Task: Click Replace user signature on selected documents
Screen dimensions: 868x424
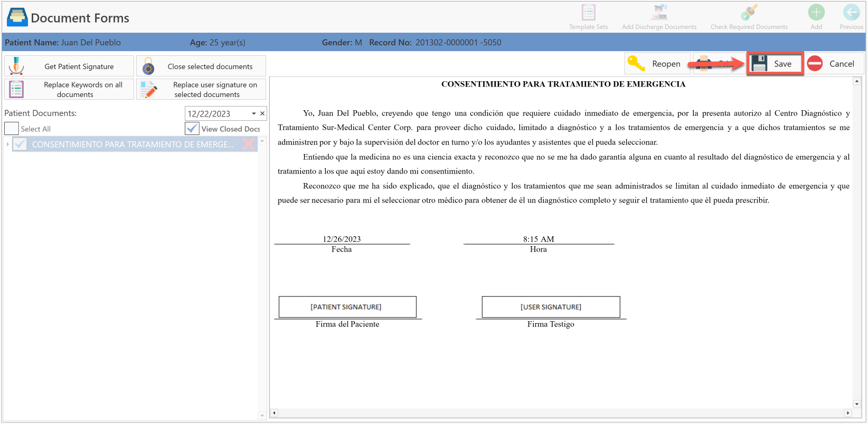Action: pyautogui.click(x=201, y=89)
